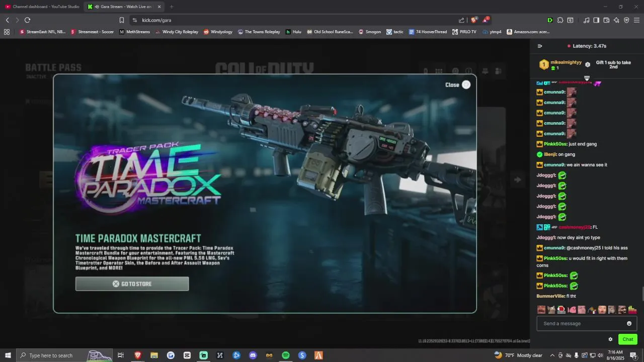Screen dimensions: 644x362
Task: Open the Brave Wallet icon
Action: tap(606, 20)
